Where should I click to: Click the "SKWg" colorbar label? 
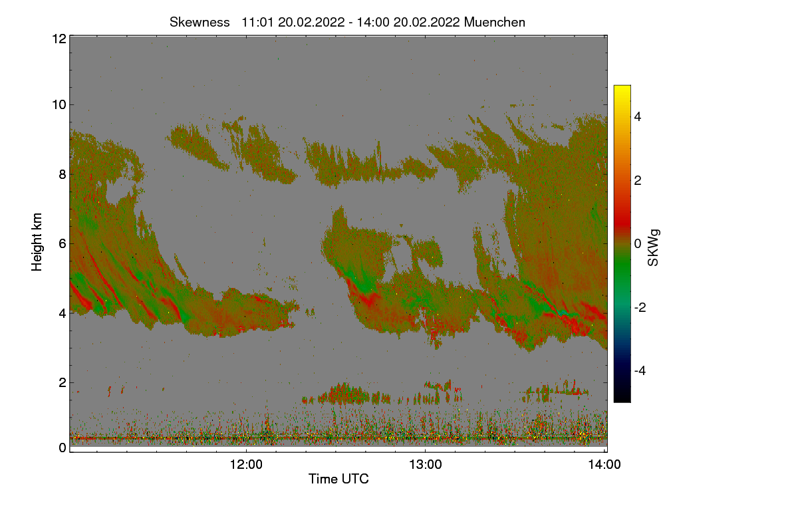point(653,248)
